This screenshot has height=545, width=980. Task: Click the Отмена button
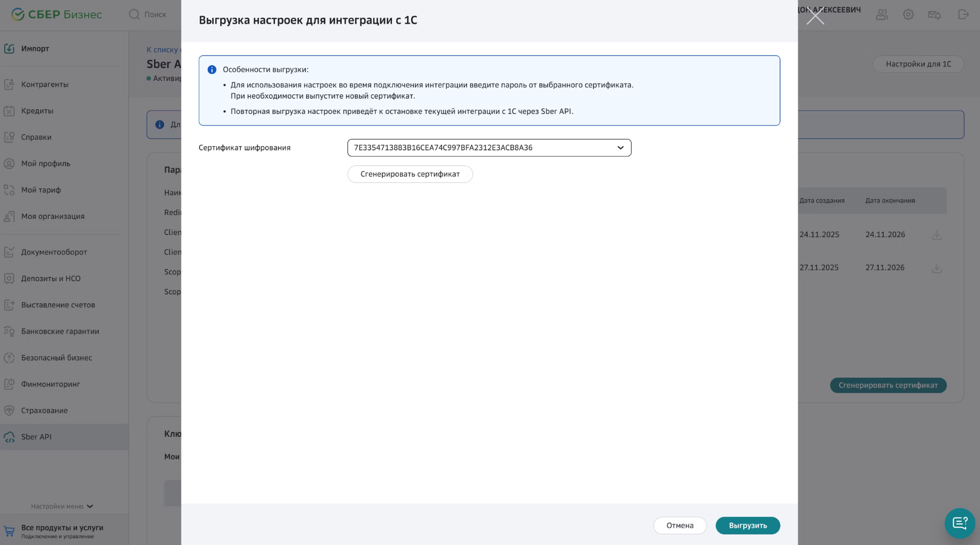(680, 525)
